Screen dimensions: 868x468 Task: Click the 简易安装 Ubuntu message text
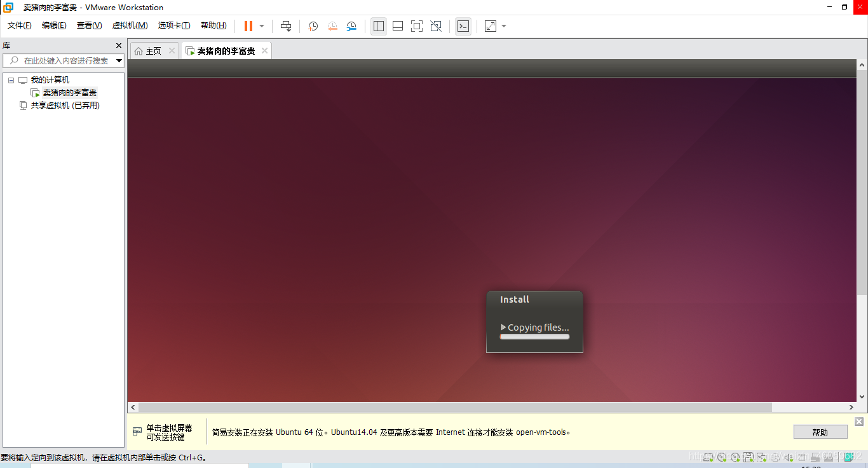coord(391,432)
